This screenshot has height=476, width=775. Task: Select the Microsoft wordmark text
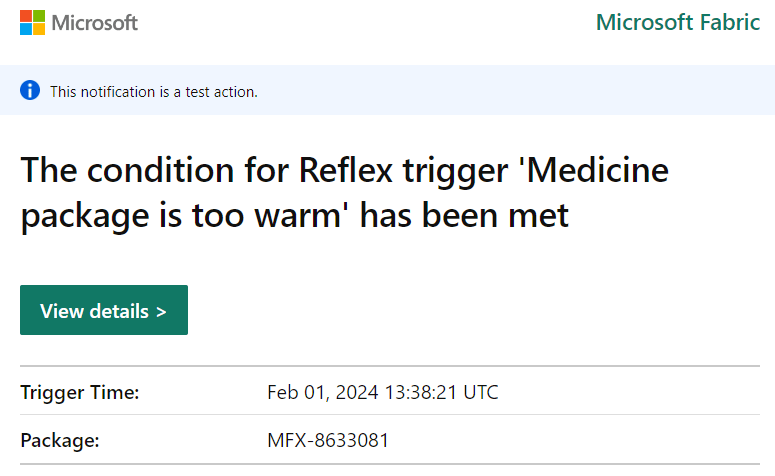(x=94, y=22)
